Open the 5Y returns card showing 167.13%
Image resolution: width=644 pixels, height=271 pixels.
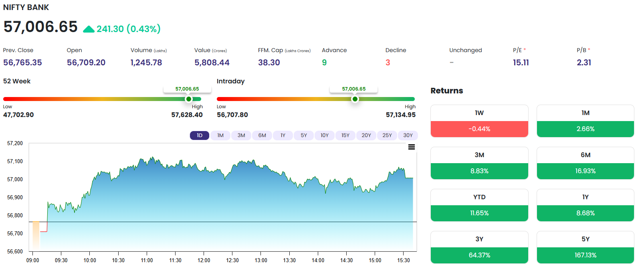pyautogui.click(x=585, y=247)
